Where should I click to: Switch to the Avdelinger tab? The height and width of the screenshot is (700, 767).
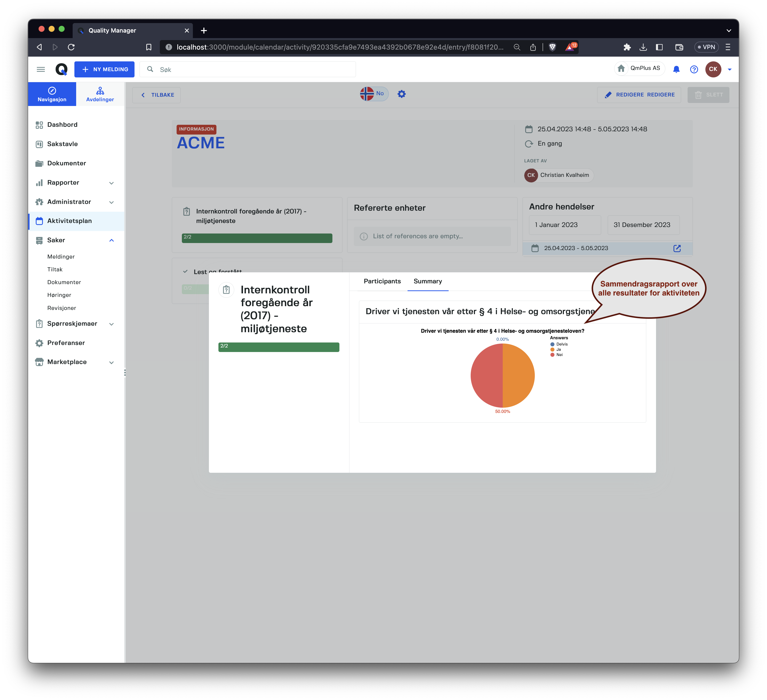pyautogui.click(x=100, y=94)
